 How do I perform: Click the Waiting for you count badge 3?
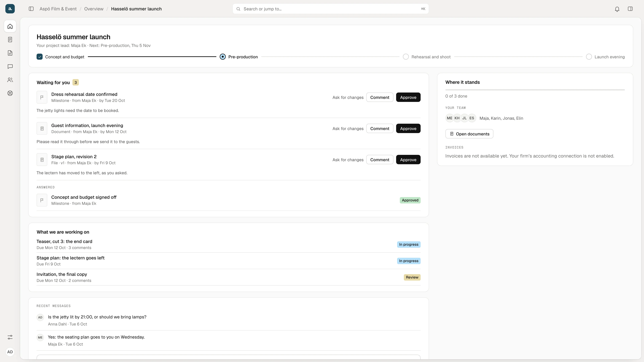tap(75, 82)
